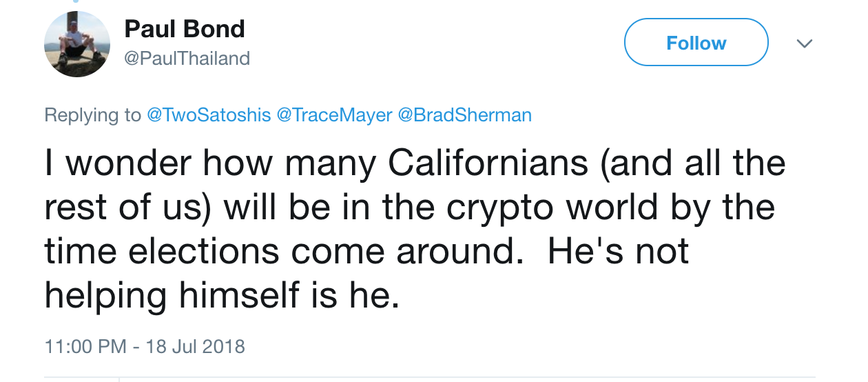Viewport: 868px width, 382px height.
Task: Click the last line 'helping himself is he.'
Action: point(222,294)
